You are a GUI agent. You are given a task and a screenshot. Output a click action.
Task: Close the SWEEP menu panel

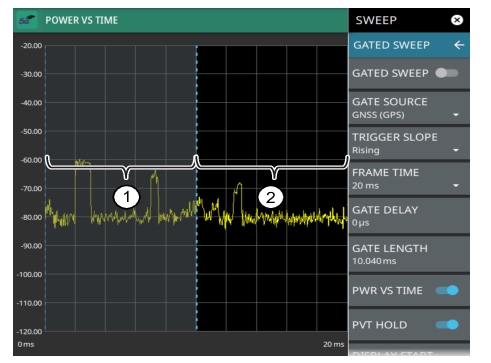coord(457,20)
